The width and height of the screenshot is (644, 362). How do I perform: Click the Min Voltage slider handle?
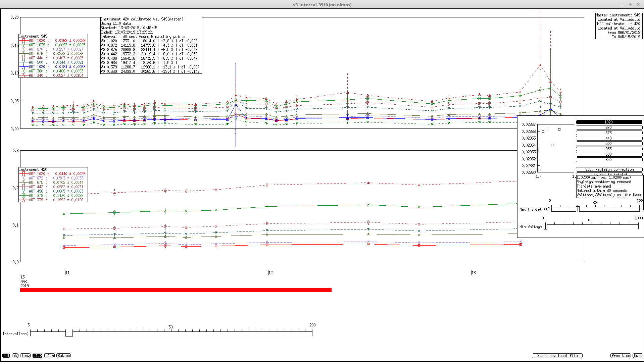pos(546,227)
